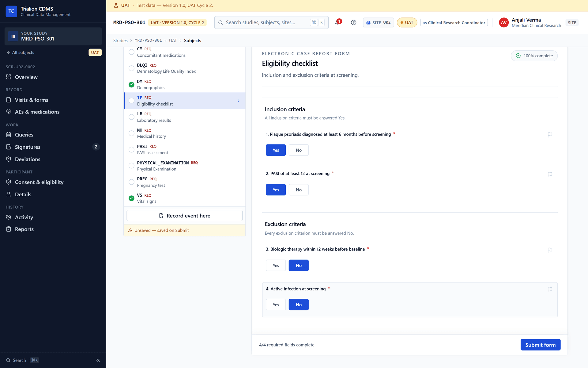Open the Clinical Research Coordinator role selector
This screenshot has width=588, height=368.
[454, 23]
